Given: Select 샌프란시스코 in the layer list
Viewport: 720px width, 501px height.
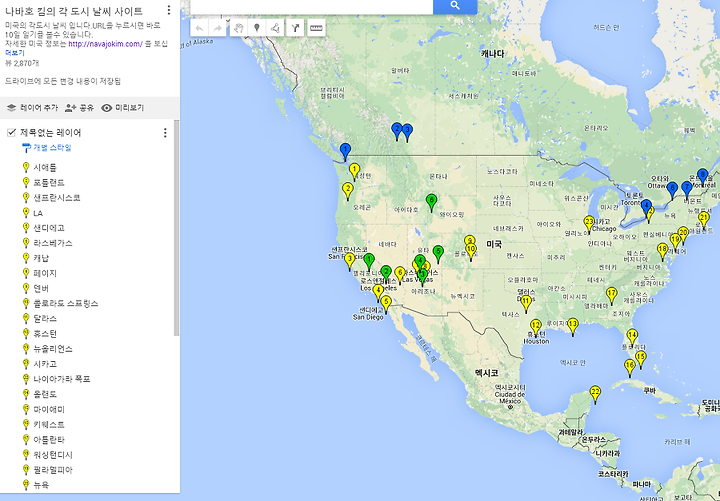Looking at the screenshot, I should click(x=56, y=198).
